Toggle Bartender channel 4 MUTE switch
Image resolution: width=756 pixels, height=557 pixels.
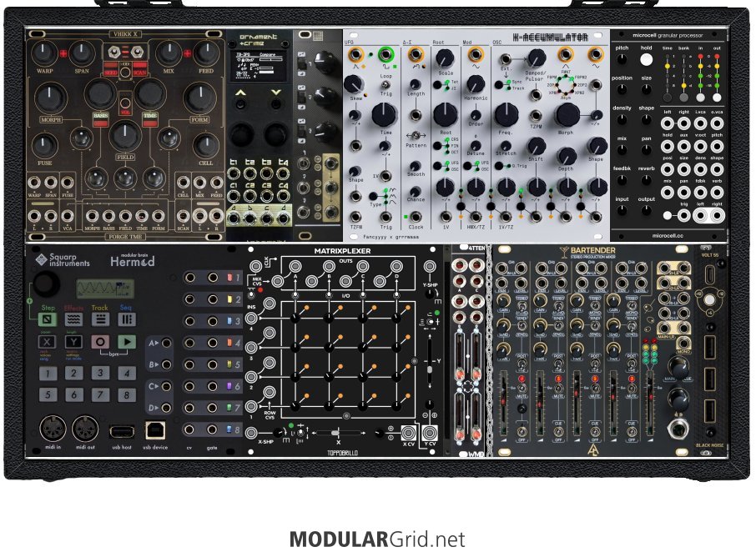[x=632, y=389]
